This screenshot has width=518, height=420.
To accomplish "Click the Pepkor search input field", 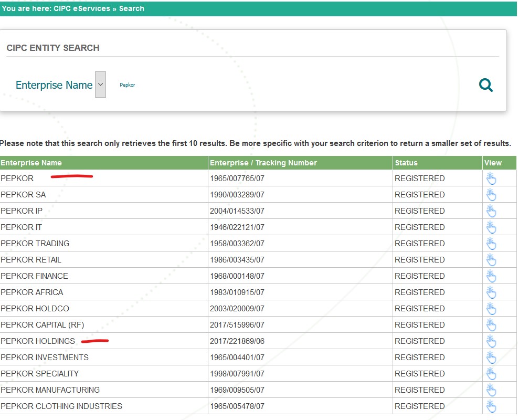I will 128,85.
